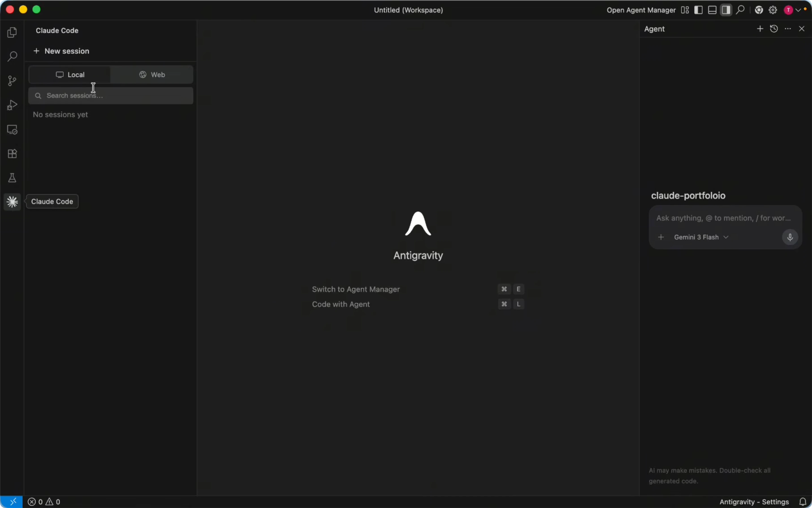Open Agent panel more actions menu

(x=788, y=29)
